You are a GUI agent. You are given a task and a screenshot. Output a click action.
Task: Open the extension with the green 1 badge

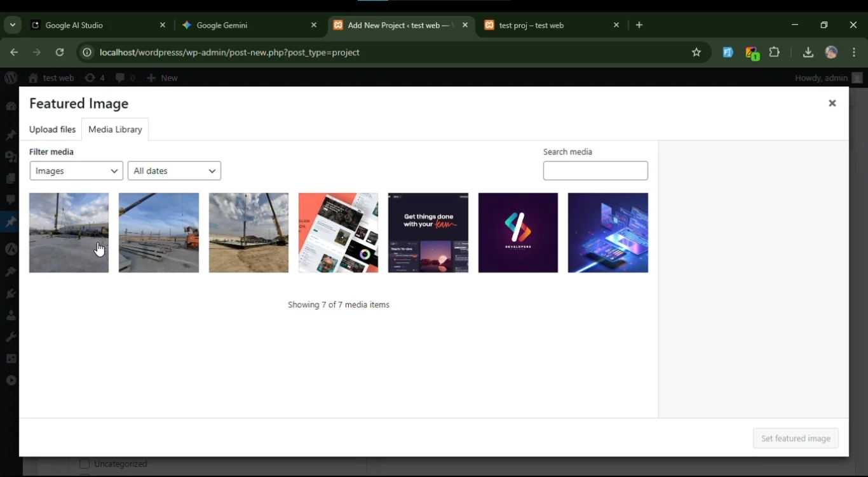point(752,53)
